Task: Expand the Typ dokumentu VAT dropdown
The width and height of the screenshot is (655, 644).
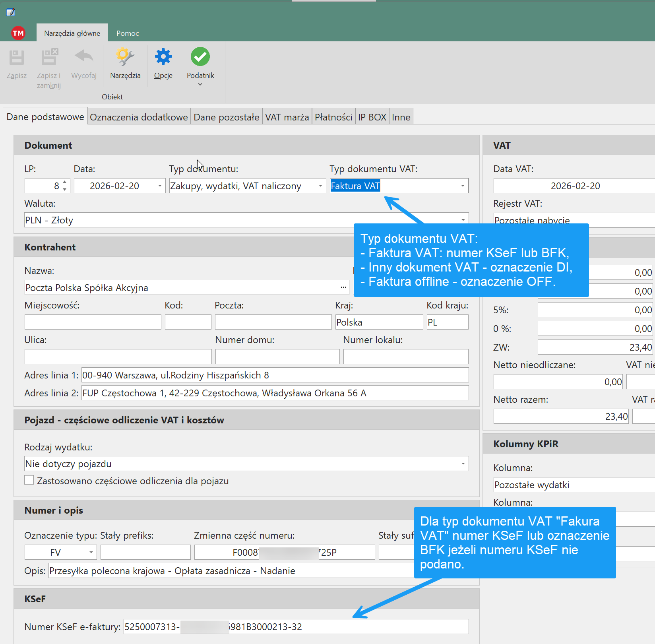Action: (x=463, y=186)
